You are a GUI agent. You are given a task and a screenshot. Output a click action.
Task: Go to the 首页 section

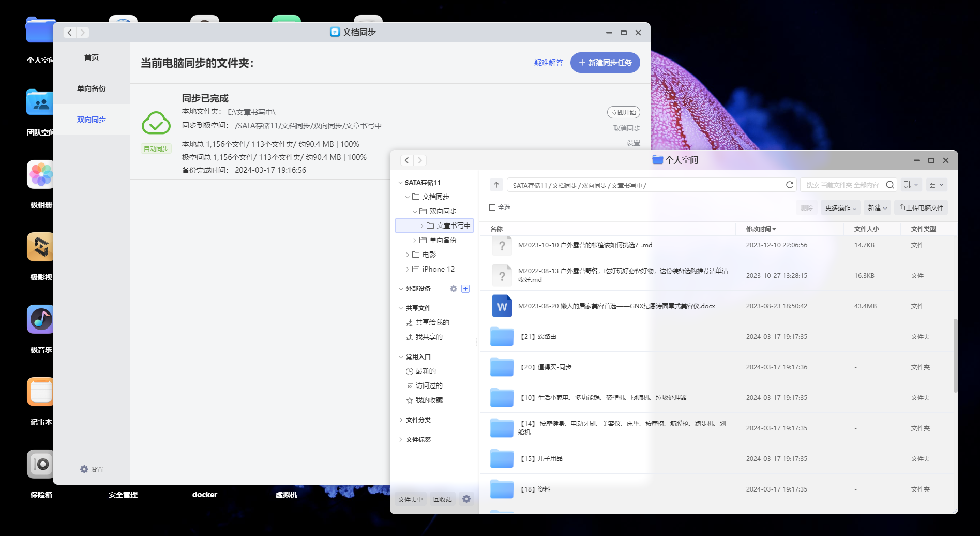[x=91, y=57]
